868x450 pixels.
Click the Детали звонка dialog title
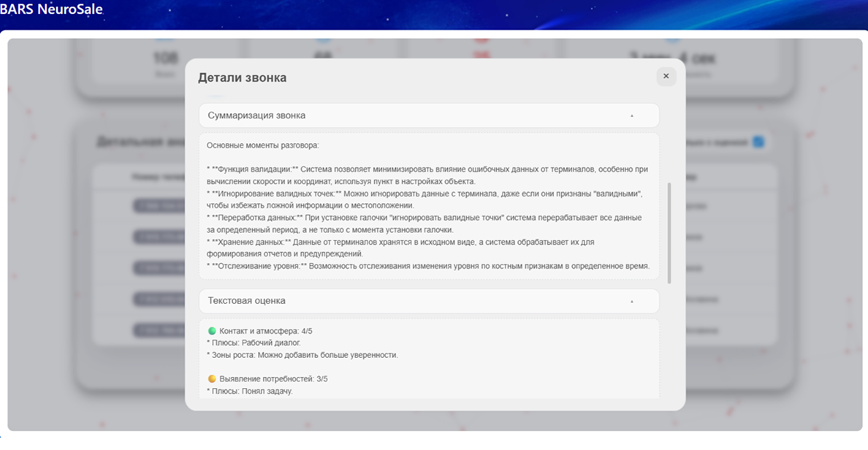243,77
